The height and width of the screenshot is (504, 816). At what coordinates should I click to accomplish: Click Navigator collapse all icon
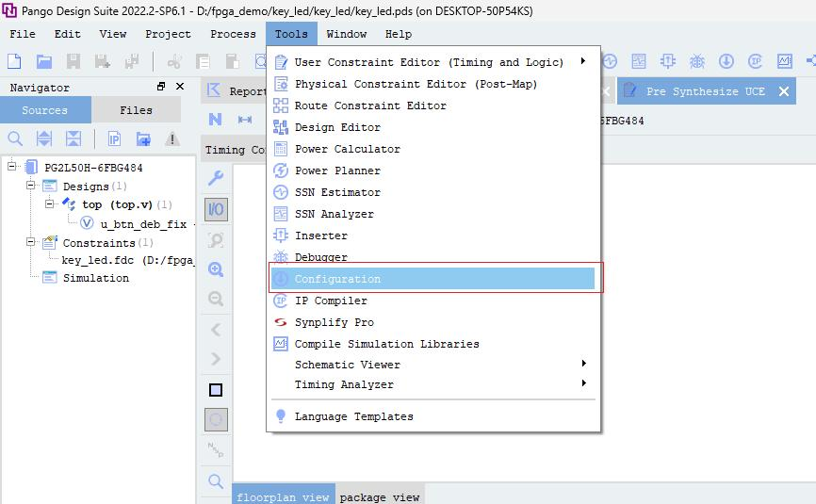point(73,138)
